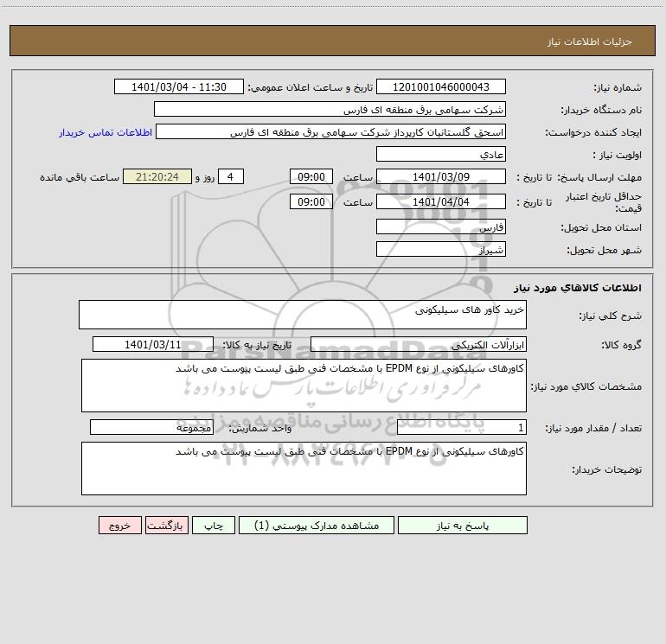Click header title جزئیات اطلاعات نیاز
Image resolution: width=666 pixels, height=644 pixels.
click(590, 41)
